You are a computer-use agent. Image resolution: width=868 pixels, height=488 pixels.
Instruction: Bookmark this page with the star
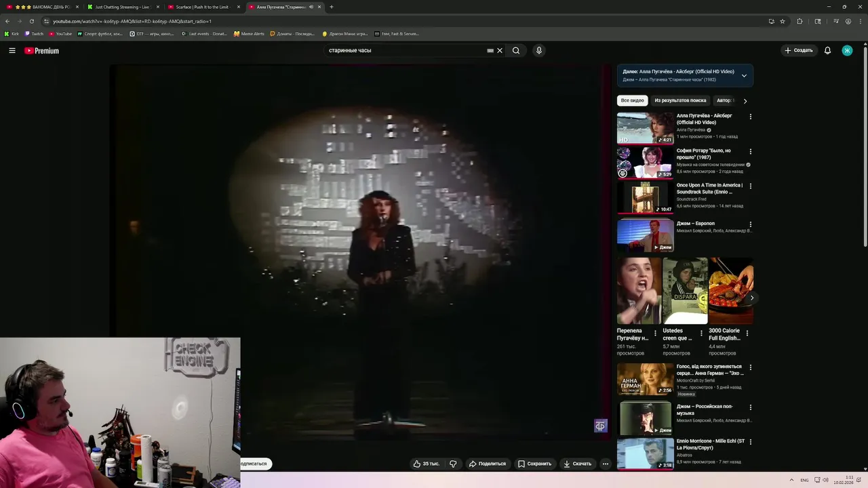783,21
